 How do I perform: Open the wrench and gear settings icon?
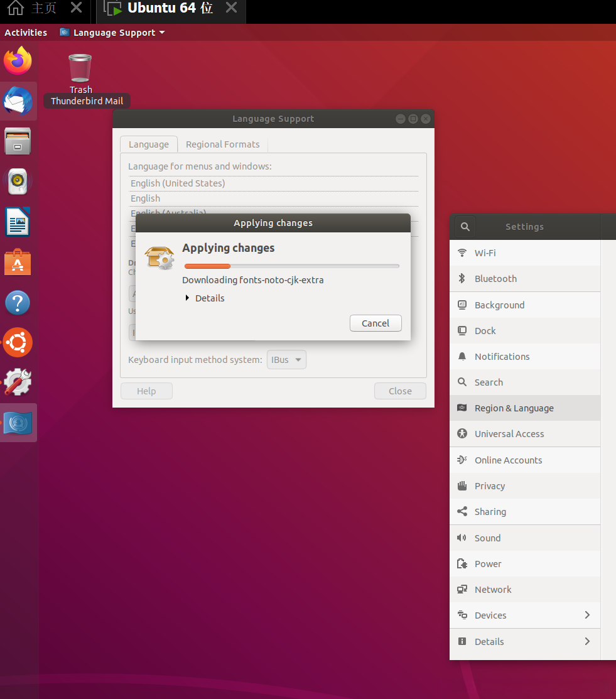(18, 382)
